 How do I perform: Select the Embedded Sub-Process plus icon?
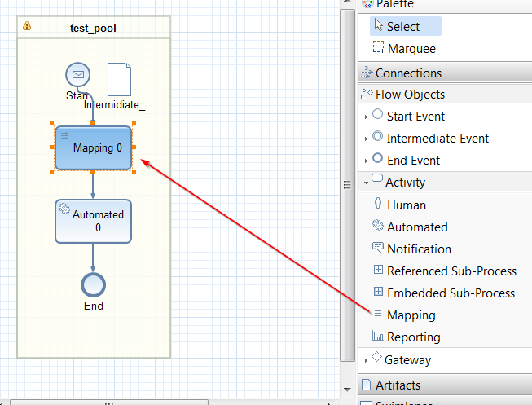click(378, 292)
